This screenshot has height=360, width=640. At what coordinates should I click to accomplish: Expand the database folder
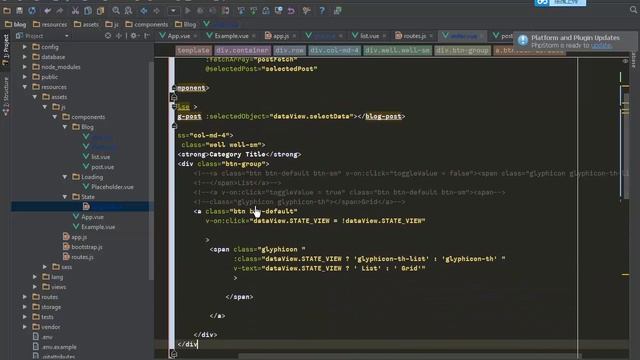tap(25, 57)
